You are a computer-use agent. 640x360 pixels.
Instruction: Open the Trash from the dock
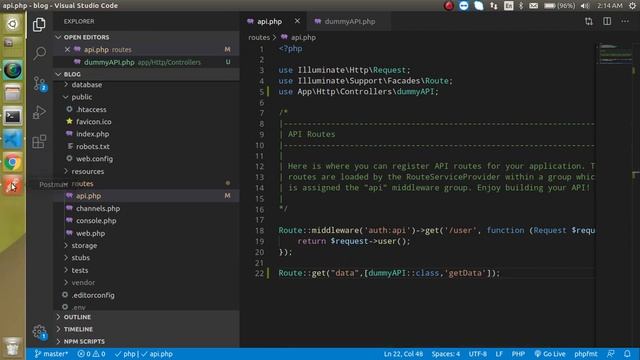(12, 347)
